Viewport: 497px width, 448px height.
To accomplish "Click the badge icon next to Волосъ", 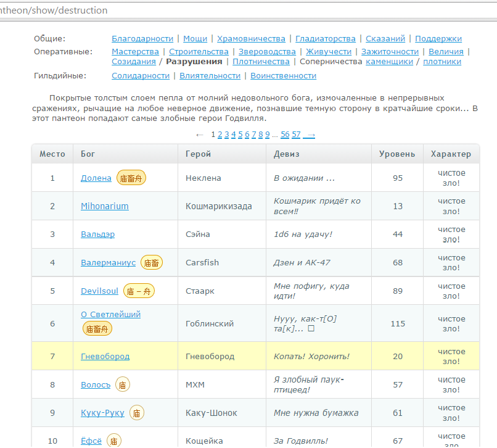I will point(123,384).
